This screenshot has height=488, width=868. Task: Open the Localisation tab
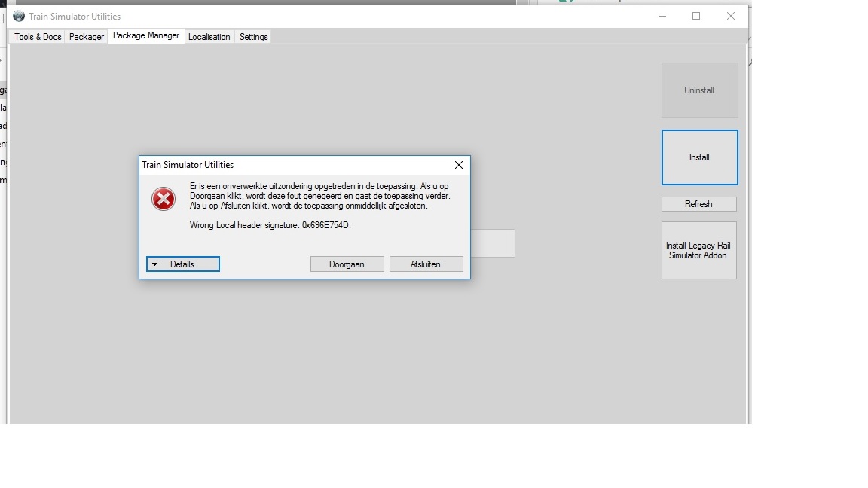(209, 36)
